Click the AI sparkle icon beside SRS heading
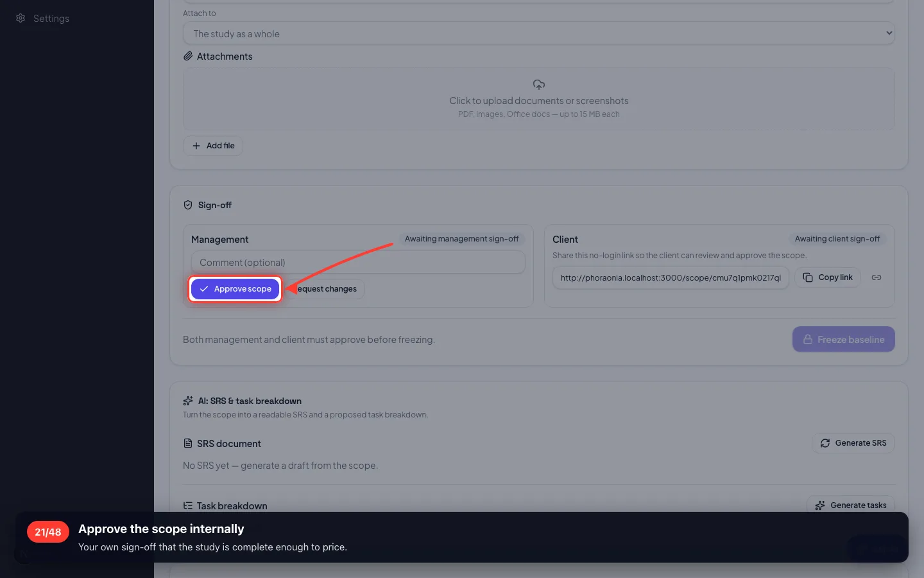Viewport: 924px width, 578px height. pyautogui.click(x=188, y=401)
